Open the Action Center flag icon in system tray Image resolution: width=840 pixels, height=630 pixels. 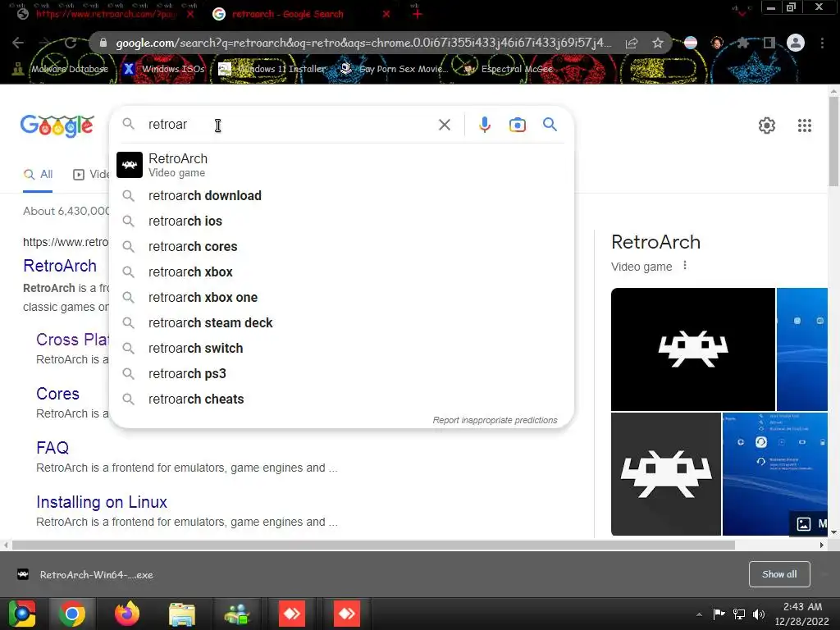pyautogui.click(x=719, y=614)
